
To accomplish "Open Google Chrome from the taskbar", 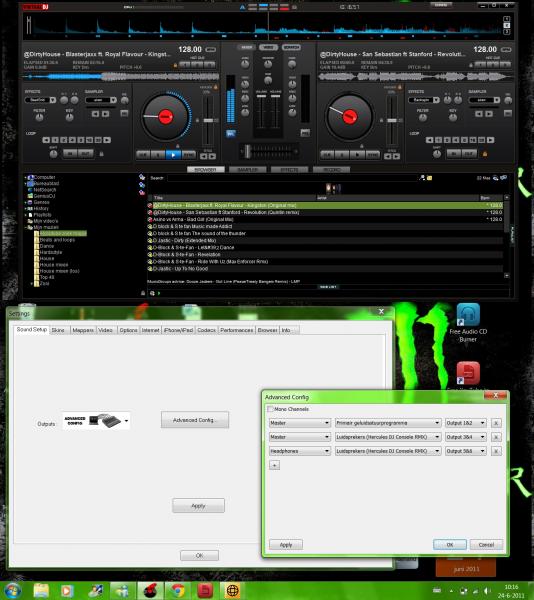I will coord(177,591).
